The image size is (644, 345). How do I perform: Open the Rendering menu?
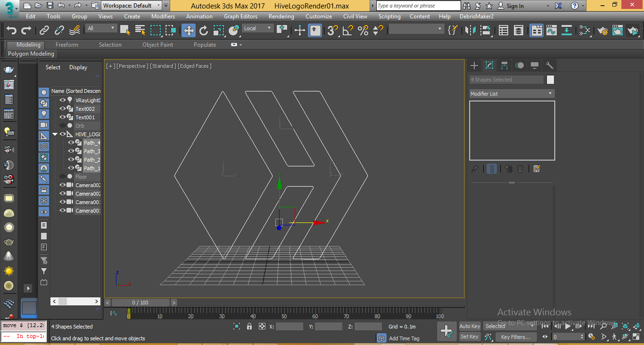tap(281, 16)
